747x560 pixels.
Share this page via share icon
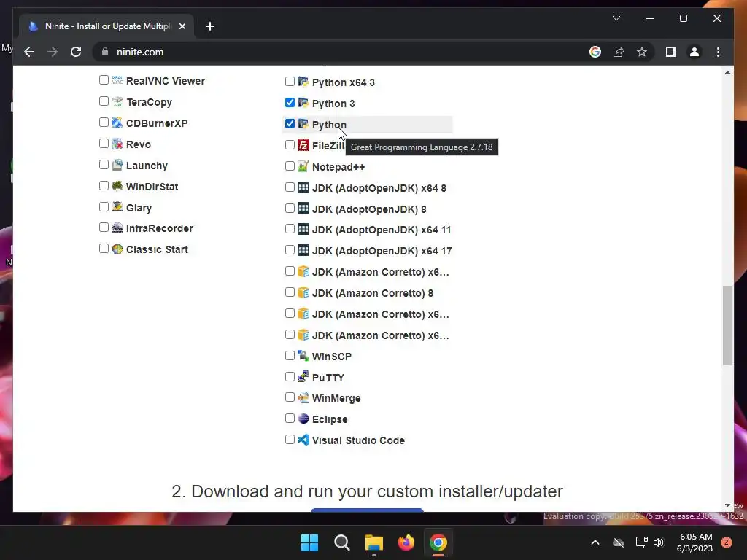[619, 52]
